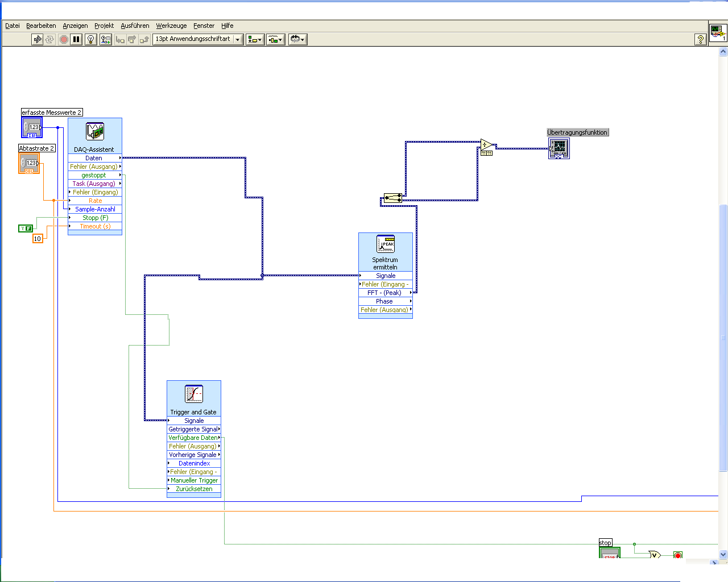
Task: Click the Übertragungsfunktion label
Action: (577, 132)
